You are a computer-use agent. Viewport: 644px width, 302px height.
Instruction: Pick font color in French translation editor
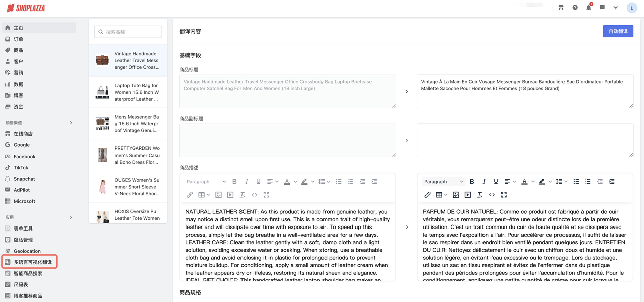(x=524, y=182)
